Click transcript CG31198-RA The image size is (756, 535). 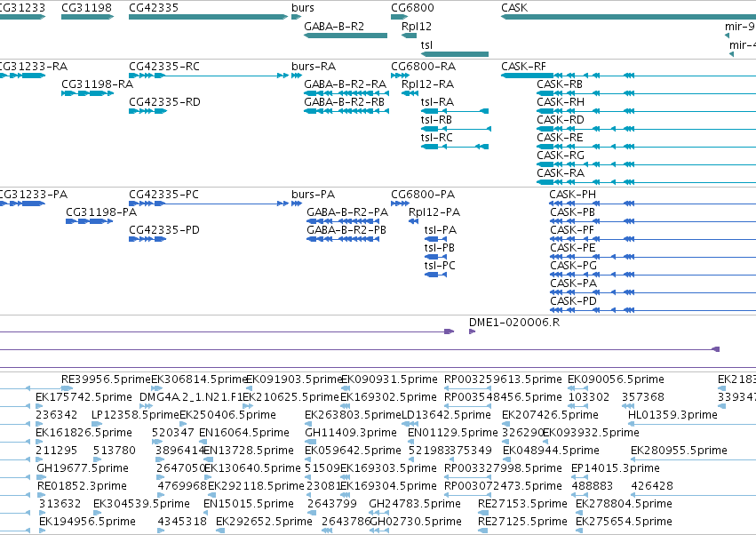[87, 93]
